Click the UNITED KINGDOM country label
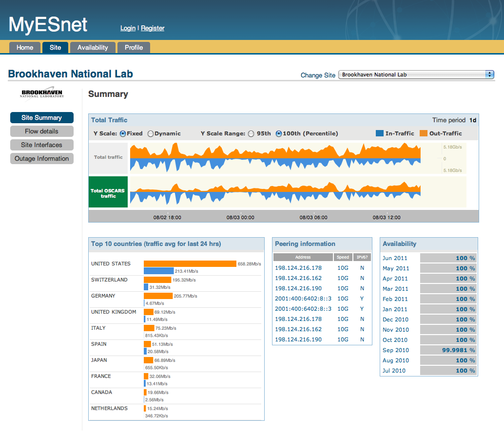The image size is (504, 432). [114, 312]
